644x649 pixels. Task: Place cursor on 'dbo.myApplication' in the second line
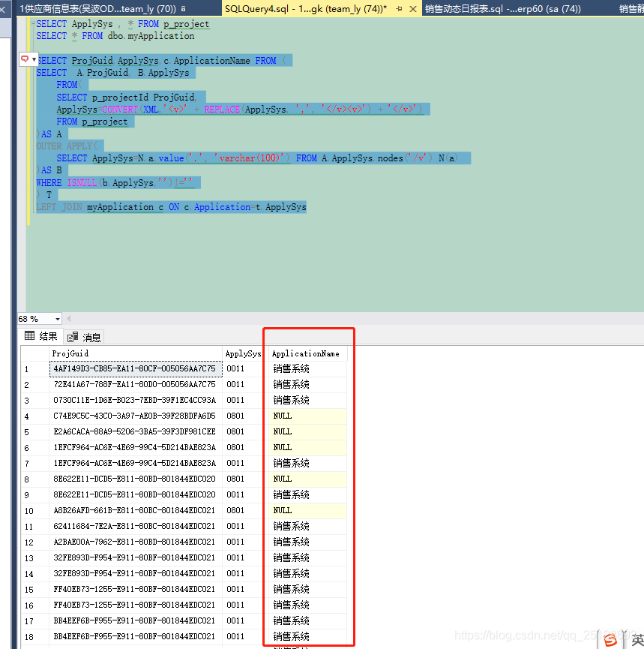pos(151,36)
